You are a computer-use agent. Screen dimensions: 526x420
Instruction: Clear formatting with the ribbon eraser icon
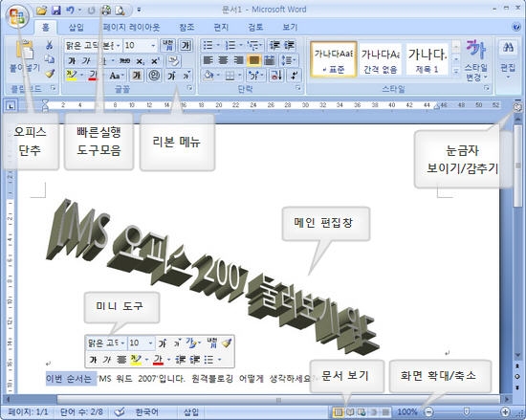point(173,60)
